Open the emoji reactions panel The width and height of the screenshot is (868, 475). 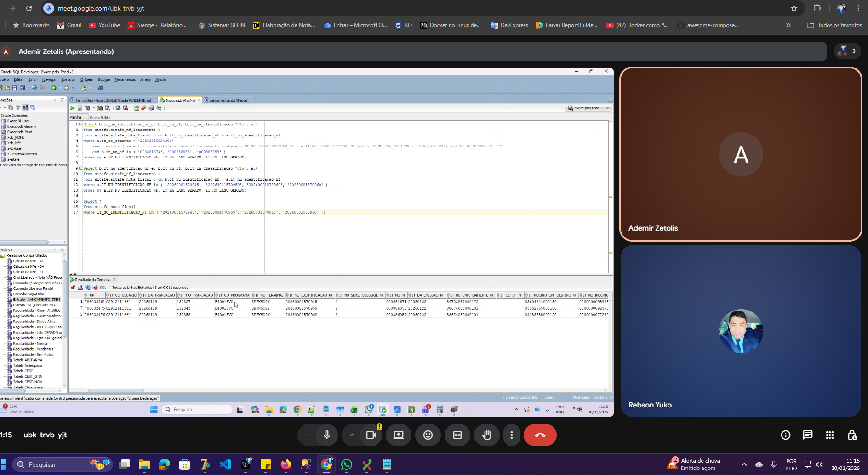[428, 435]
